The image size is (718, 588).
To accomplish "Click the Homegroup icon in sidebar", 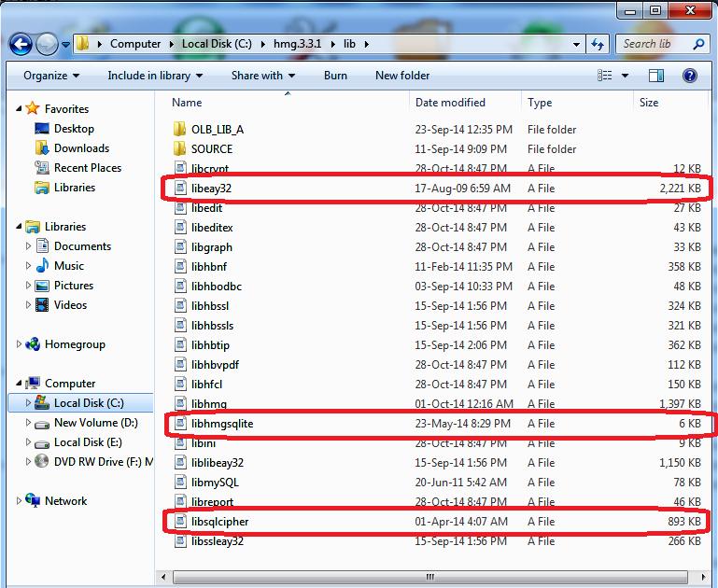I will [34, 344].
